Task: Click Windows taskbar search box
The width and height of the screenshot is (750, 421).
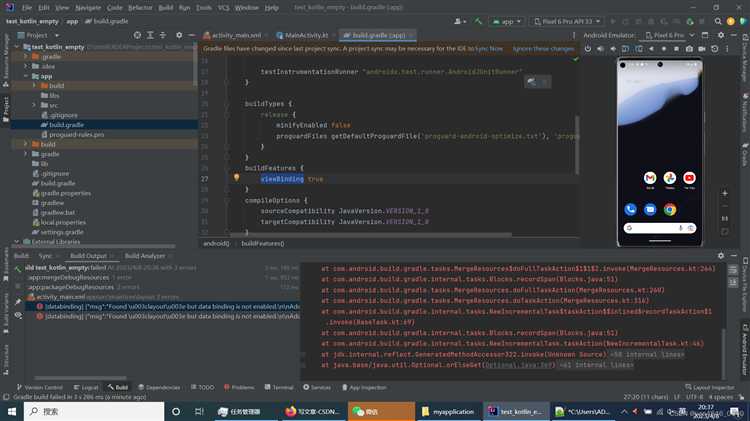Action: [94, 411]
